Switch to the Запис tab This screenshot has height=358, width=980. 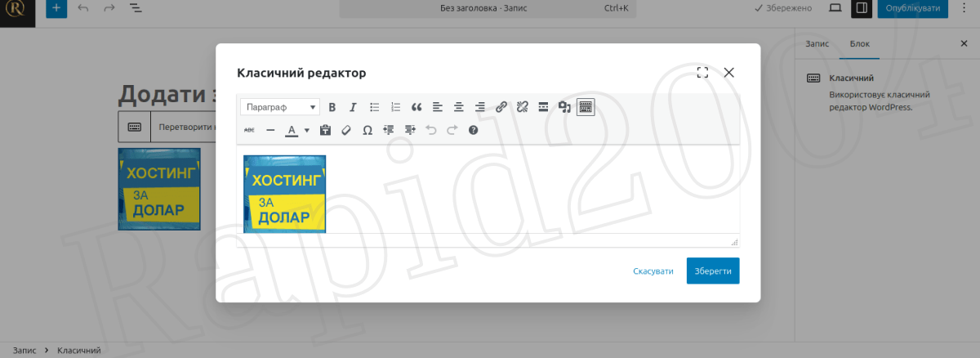(817, 43)
